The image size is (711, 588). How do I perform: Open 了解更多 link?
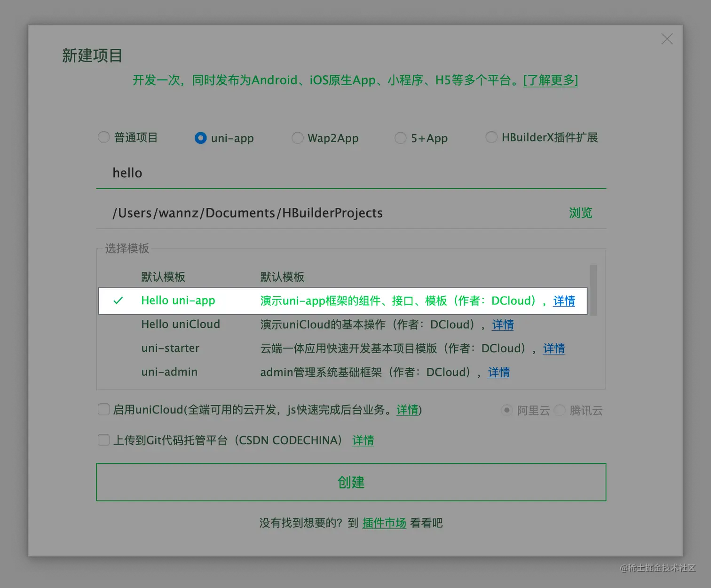click(x=550, y=80)
